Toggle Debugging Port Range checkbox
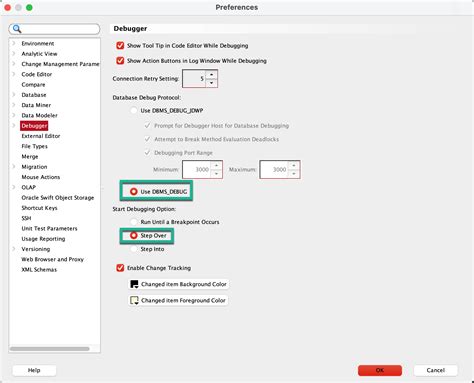Screen dimensions: 474x383 pyautogui.click(x=147, y=153)
